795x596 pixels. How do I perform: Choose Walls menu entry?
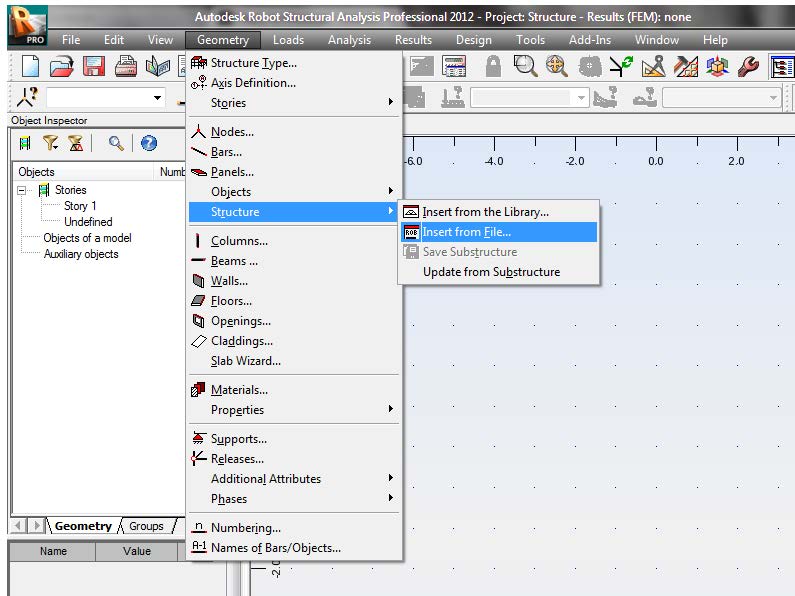[294, 281]
